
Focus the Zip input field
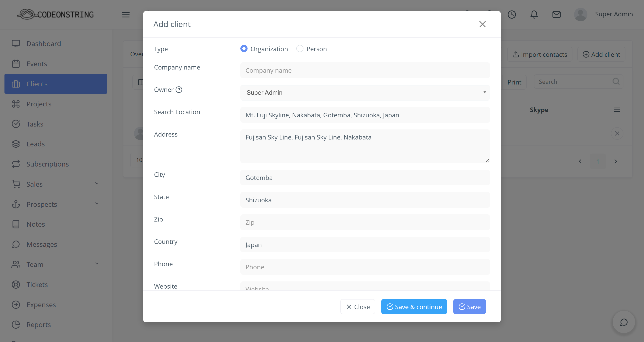(365, 222)
